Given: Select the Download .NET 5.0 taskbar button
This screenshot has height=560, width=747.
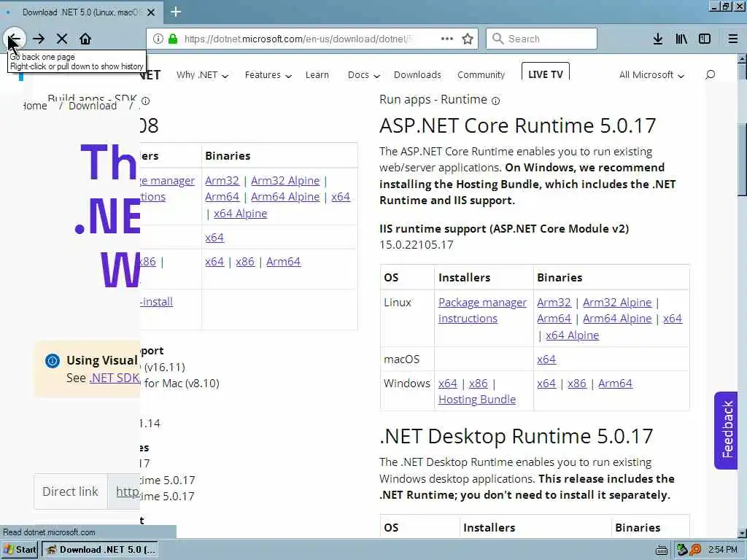Looking at the screenshot, I should (101, 550).
